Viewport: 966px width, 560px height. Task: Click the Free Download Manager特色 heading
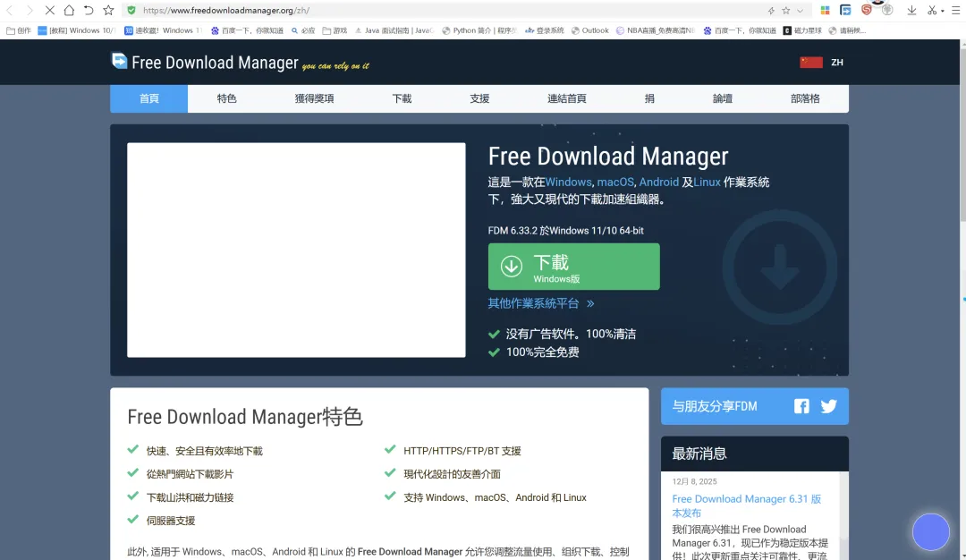(244, 417)
